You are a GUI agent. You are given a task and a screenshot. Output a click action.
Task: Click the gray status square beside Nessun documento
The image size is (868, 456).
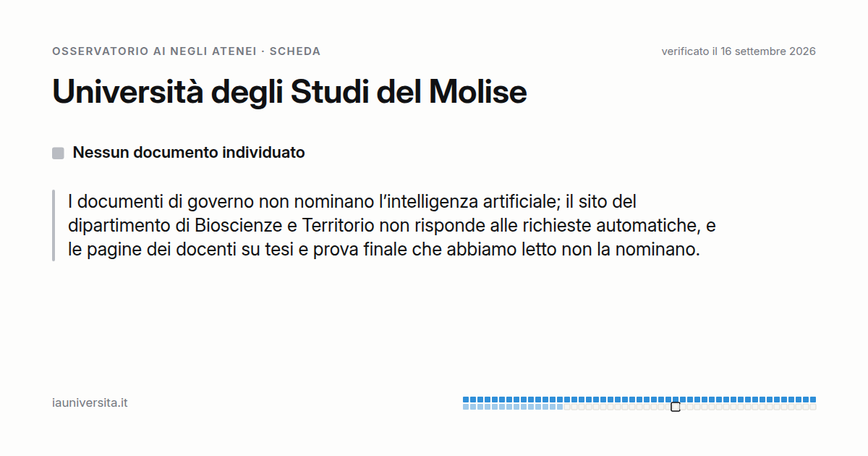(x=58, y=153)
